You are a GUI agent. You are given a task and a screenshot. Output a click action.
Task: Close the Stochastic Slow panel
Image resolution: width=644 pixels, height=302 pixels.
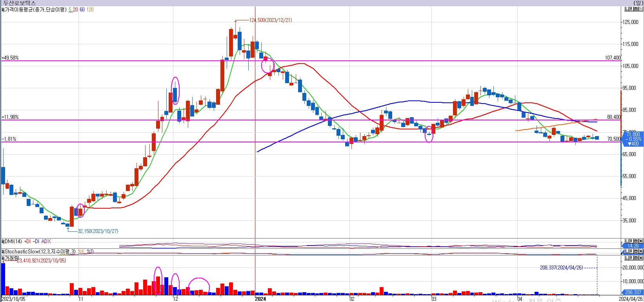(640, 251)
